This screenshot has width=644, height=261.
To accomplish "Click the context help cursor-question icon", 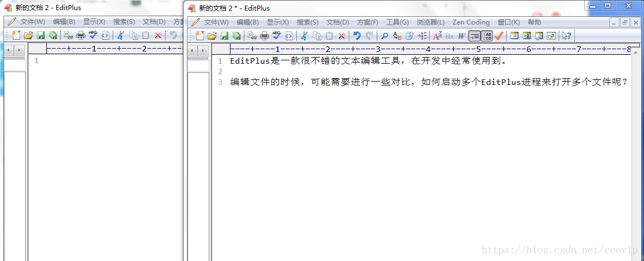I will coord(567,36).
